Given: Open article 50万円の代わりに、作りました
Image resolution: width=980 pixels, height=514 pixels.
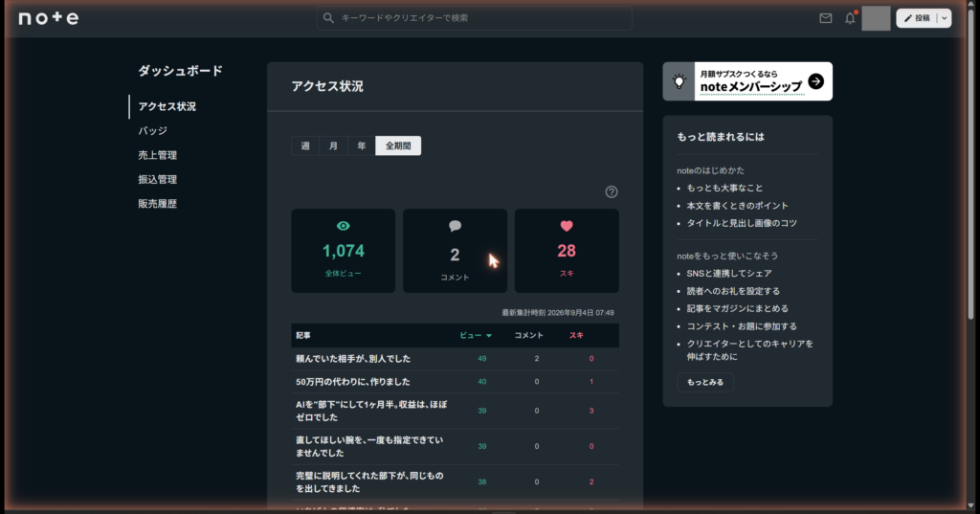Looking at the screenshot, I should (x=352, y=382).
